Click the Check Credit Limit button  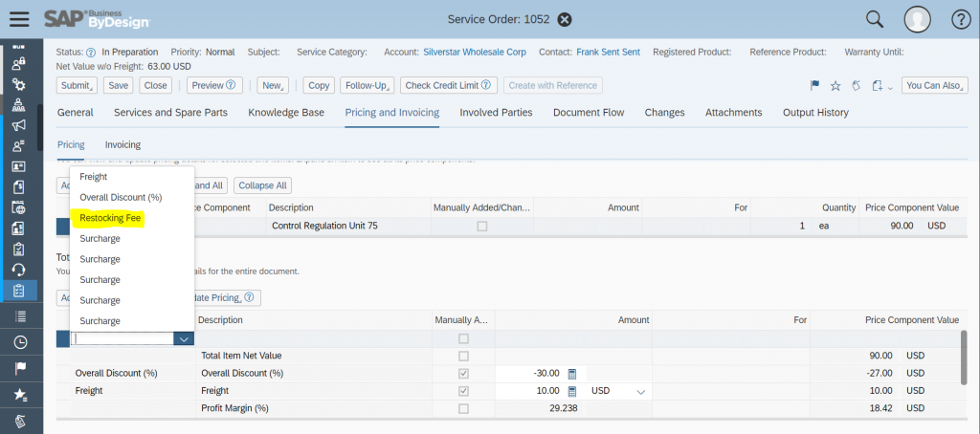pyautogui.click(x=449, y=85)
